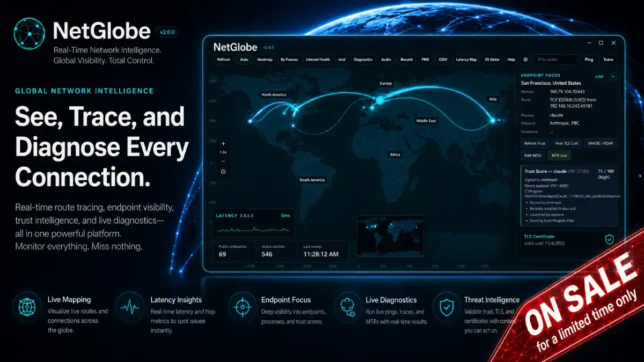Select the South America map label
Viewport: 644px width, 362px height.
[312, 180]
